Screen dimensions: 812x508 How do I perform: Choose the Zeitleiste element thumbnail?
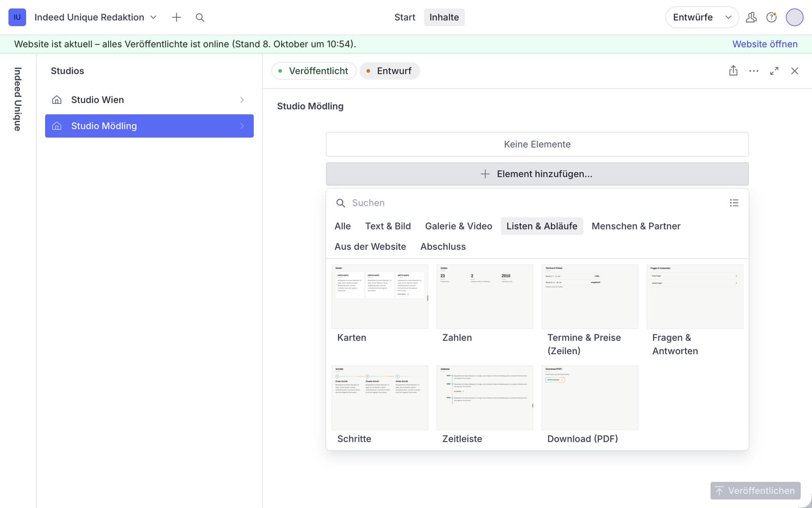[x=485, y=398]
